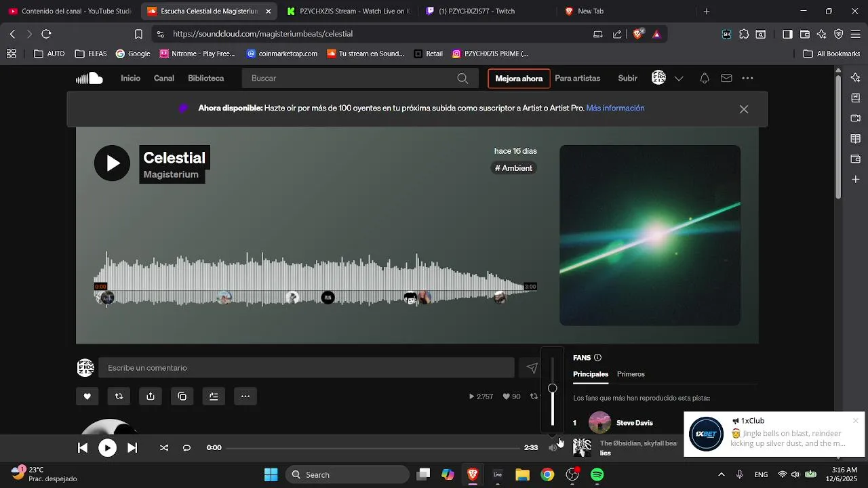
Task: Switch to the Principales fans tab
Action: (591, 374)
